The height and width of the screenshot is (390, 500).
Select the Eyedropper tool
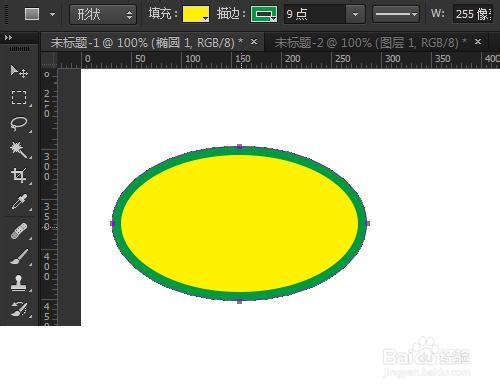[x=19, y=202]
